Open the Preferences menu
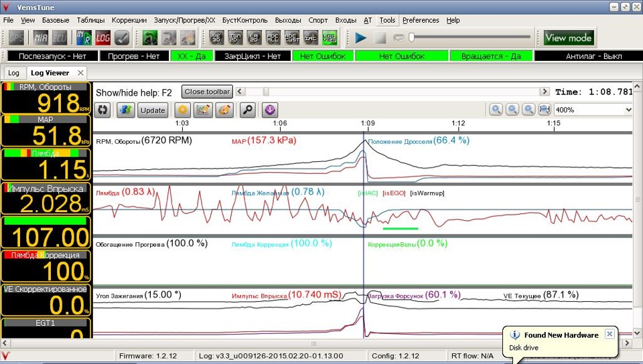 pos(421,20)
